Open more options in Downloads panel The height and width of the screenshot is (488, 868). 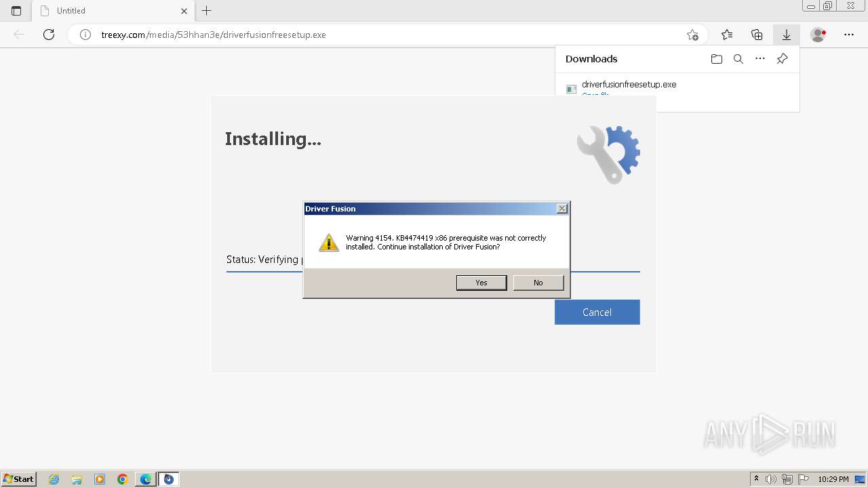[x=760, y=59]
